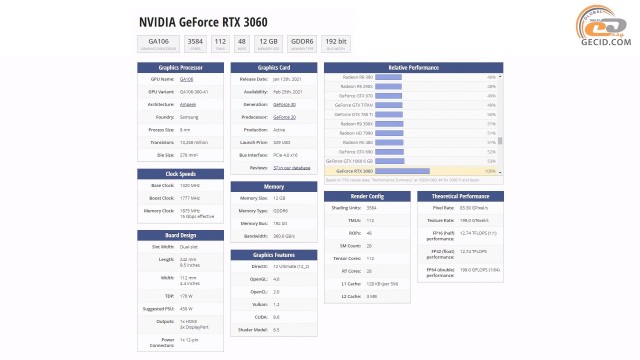Click the Process Size value '8 nm'

185,130
